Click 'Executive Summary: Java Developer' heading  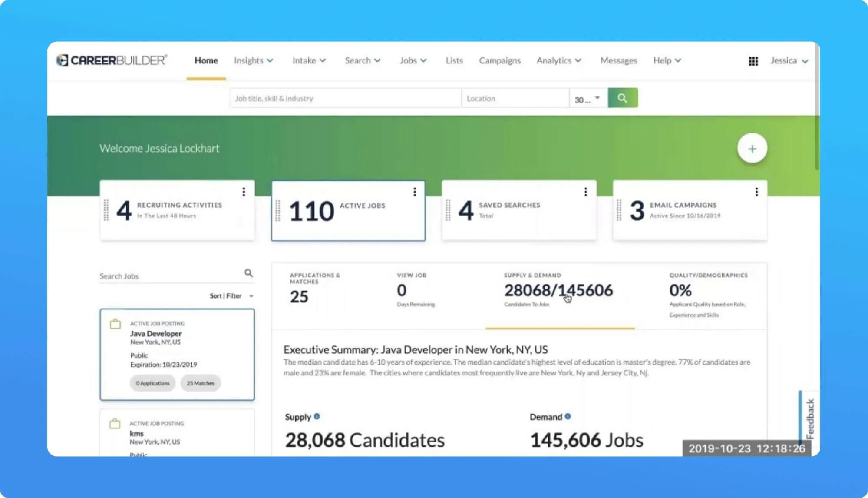(x=416, y=349)
